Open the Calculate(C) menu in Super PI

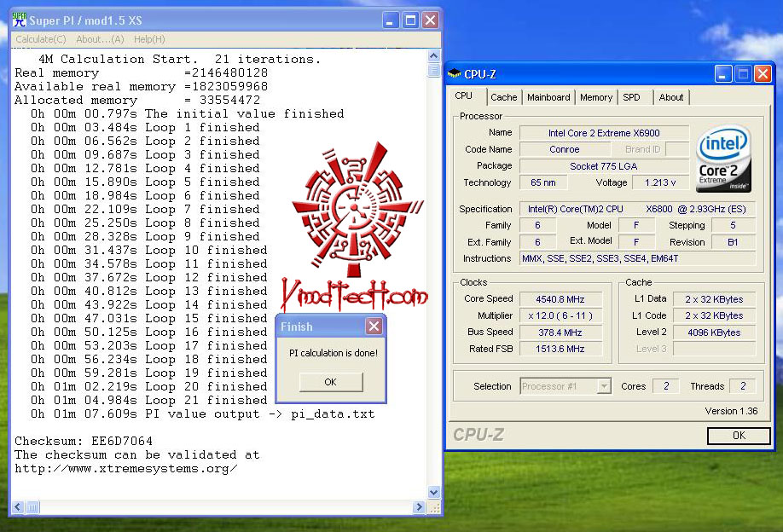click(x=40, y=39)
